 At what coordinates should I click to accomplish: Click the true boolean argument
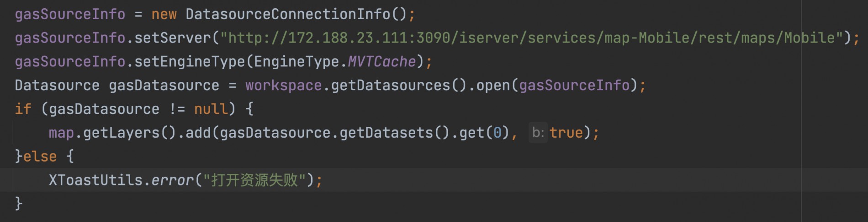[566, 133]
